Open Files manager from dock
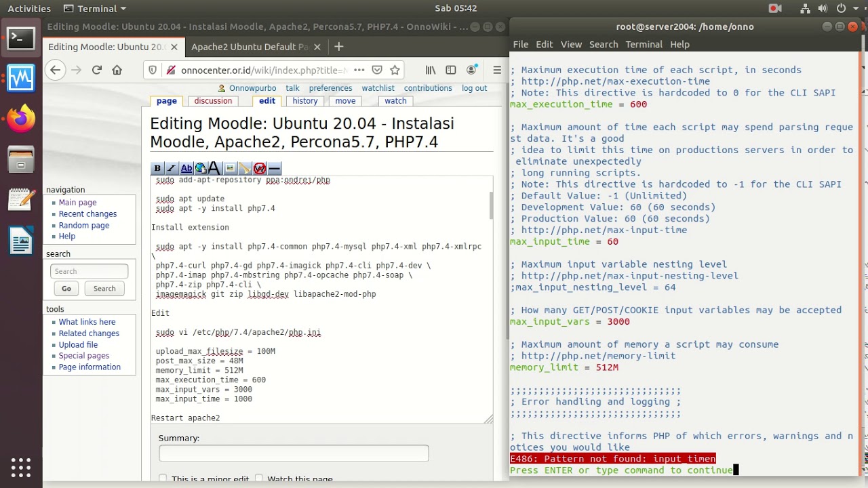Screen dimensions: 868x488 (x=21, y=160)
